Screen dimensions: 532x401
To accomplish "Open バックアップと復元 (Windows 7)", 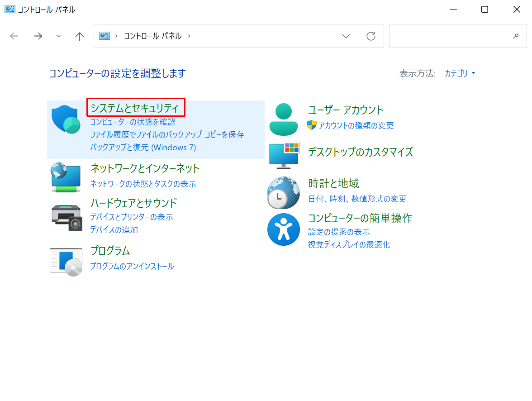I will 142,147.
